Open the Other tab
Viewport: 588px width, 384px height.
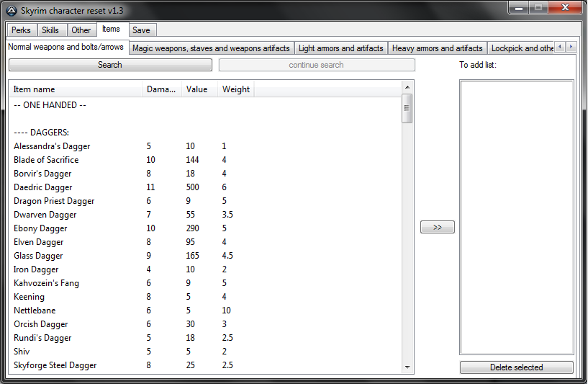81,30
